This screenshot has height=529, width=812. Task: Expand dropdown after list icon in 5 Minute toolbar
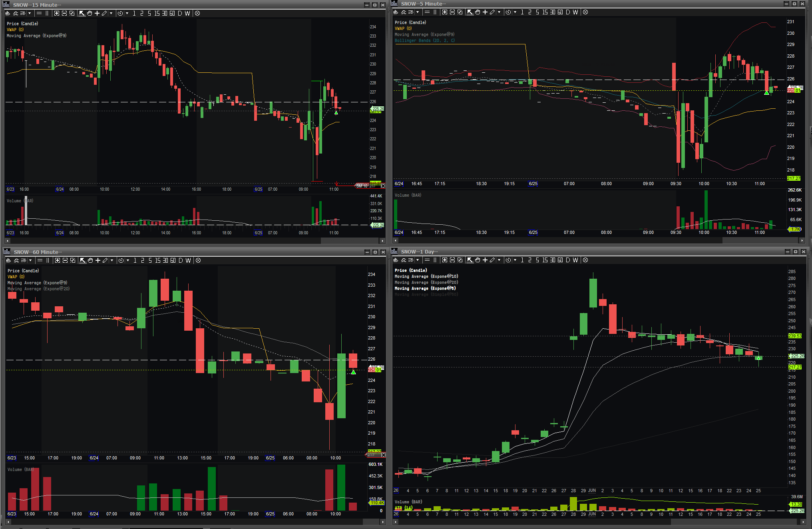click(x=418, y=12)
